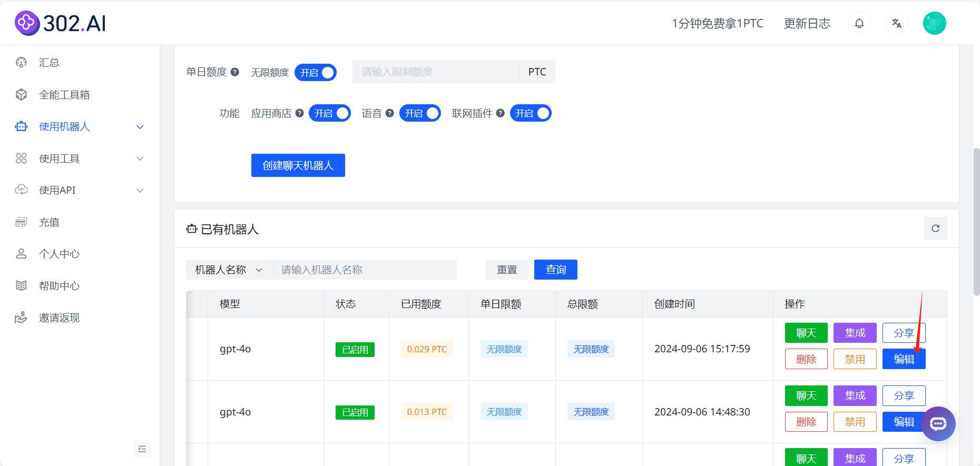Click 集成 for the 14:48:30 robot
Screen dimensions: 980x466
point(855,395)
